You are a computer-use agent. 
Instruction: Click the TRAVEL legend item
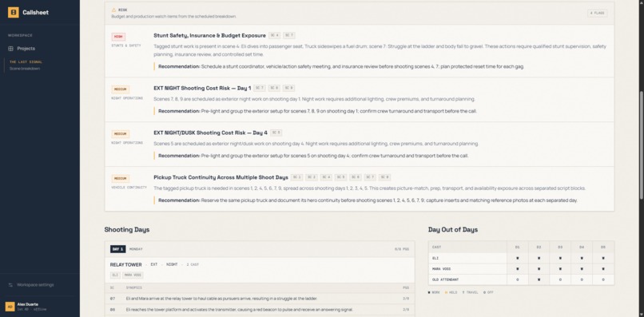tap(471, 292)
